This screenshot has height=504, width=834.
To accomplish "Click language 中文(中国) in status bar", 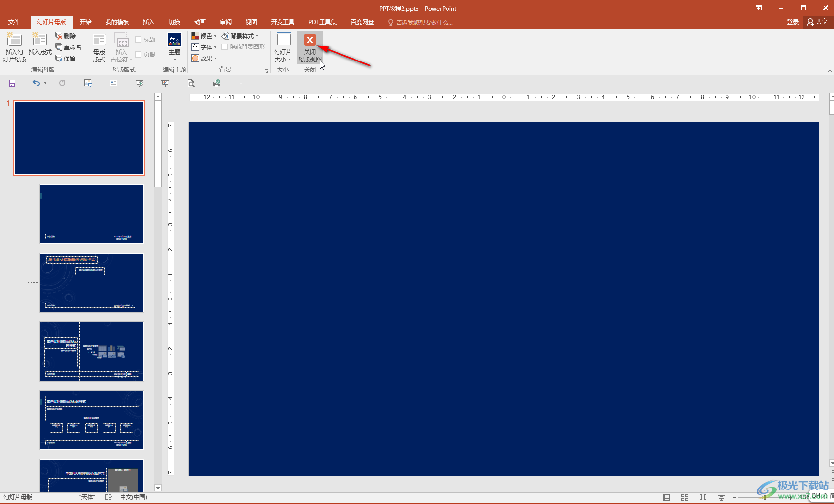I will click(134, 497).
